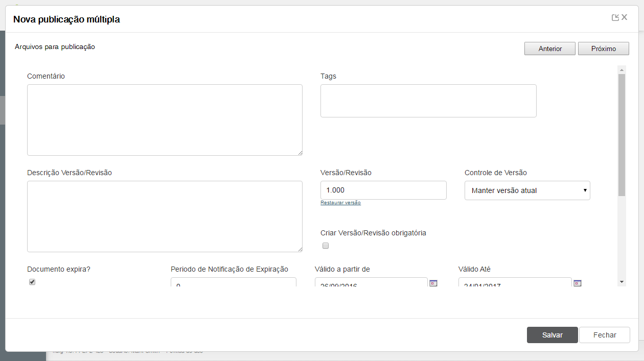644x361 pixels.
Task: Click the scrollbar down arrow
Action: pyautogui.click(x=622, y=282)
